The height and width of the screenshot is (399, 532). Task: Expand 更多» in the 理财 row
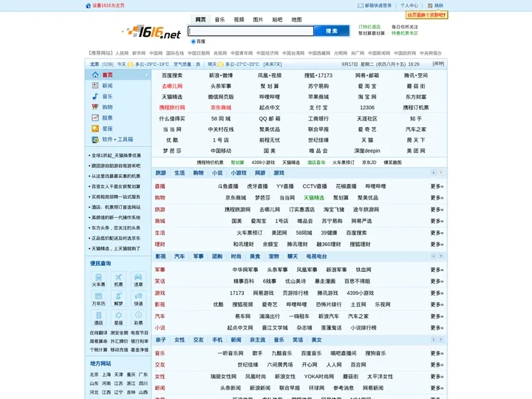(x=437, y=245)
